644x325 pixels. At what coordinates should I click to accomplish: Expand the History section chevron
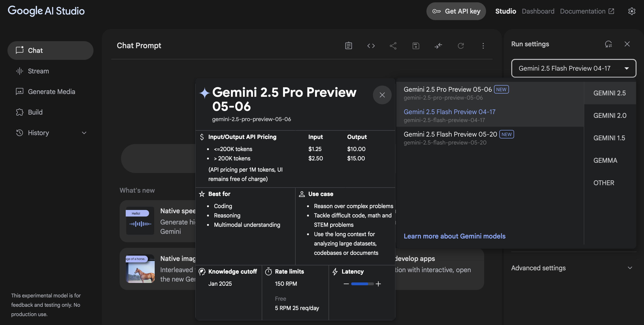pyautogui.click(x=84, y=133)
